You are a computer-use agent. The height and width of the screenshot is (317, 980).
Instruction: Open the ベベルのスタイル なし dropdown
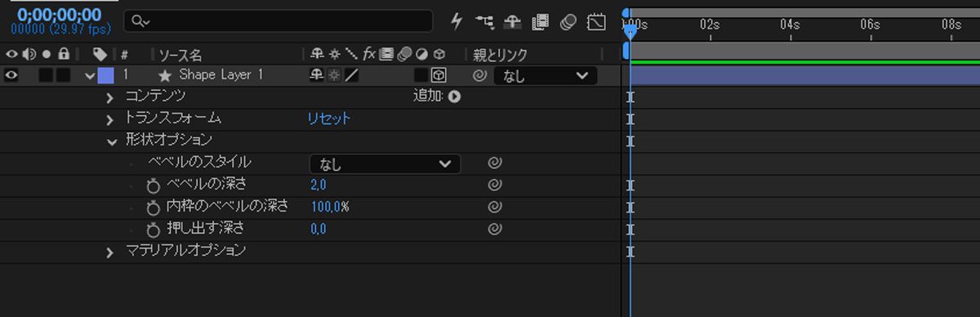pos(385,163)
